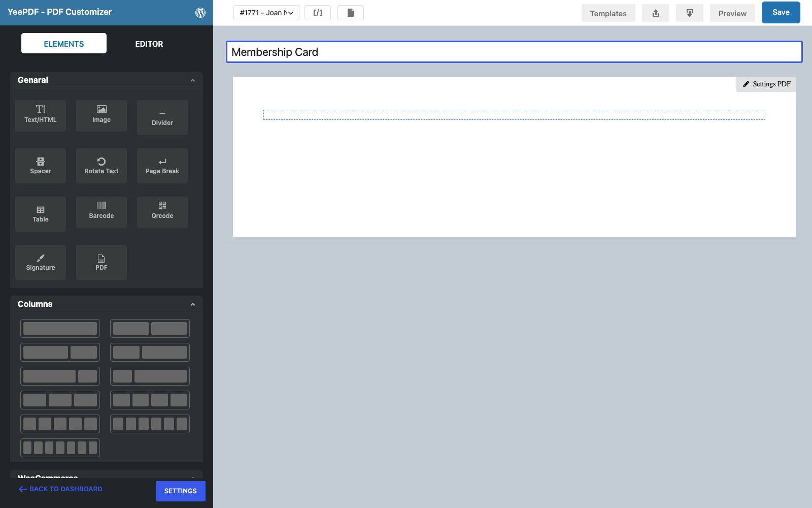Viewport: 812px width, 508px height.
Task: Open the WordPress logo icon
Action: coord(200,13)
